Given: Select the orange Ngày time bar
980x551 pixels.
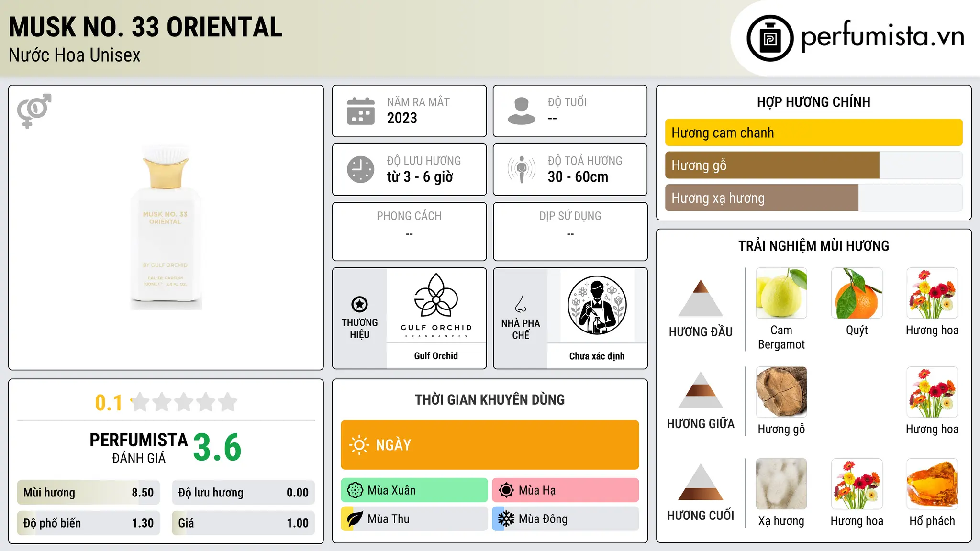Looking at the screenshot, I should (490, 445).
